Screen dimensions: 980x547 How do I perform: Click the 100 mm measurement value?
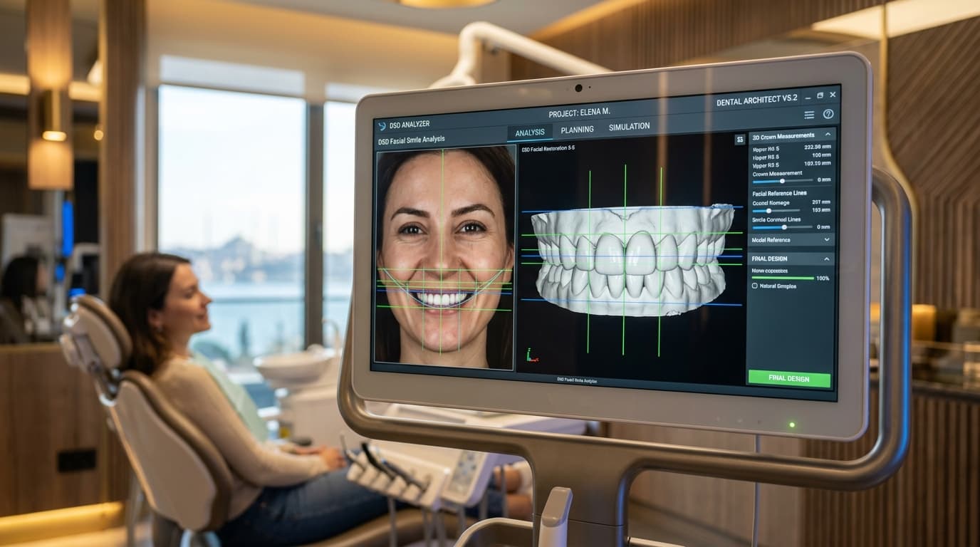pos(821,155)
